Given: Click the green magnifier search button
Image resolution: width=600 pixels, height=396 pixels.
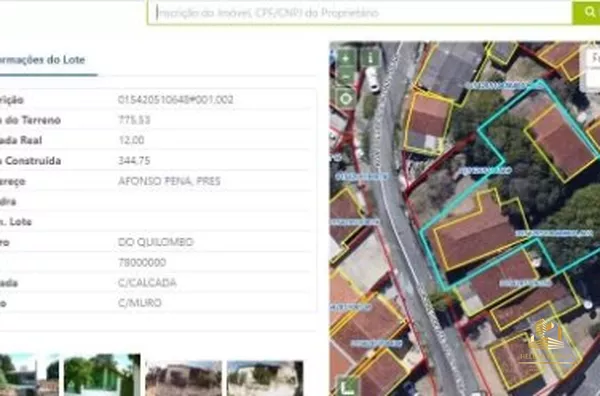Looking at the screenshot, I should pyautogui.click(x=587, y=13).
